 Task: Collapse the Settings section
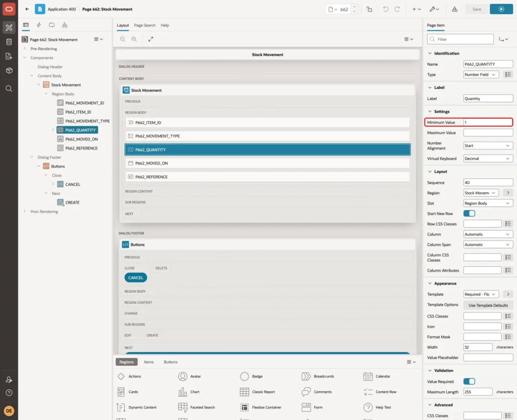click(x=430, y=112)
